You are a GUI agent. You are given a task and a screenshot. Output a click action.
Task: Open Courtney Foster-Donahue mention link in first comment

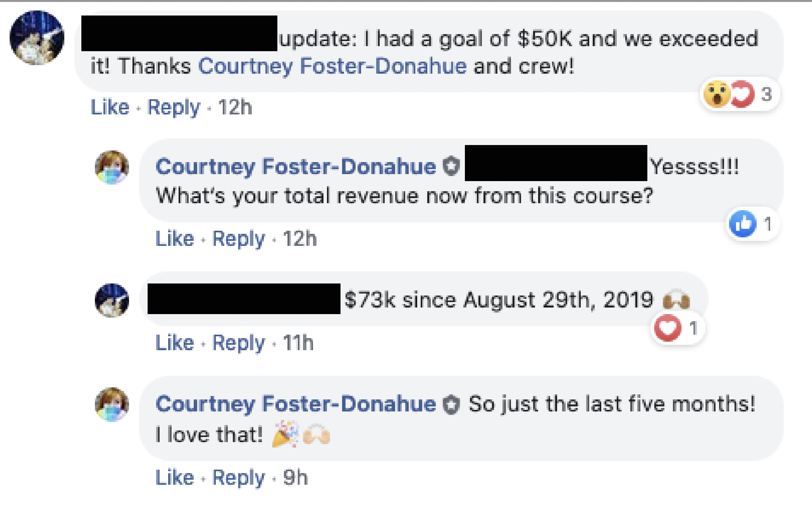pyautogui.click(x=332, y=66)
